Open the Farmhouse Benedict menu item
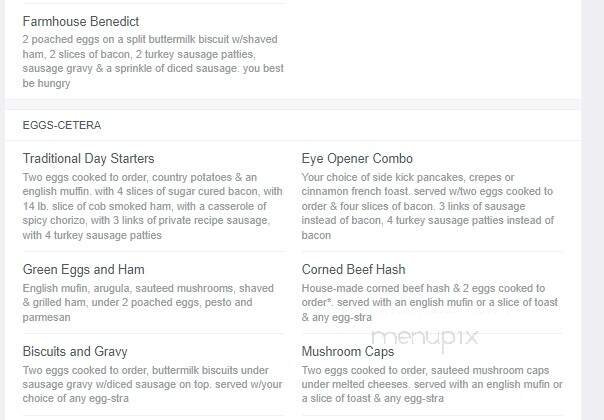This screenshot has width=604, height=420. point(81,21)
